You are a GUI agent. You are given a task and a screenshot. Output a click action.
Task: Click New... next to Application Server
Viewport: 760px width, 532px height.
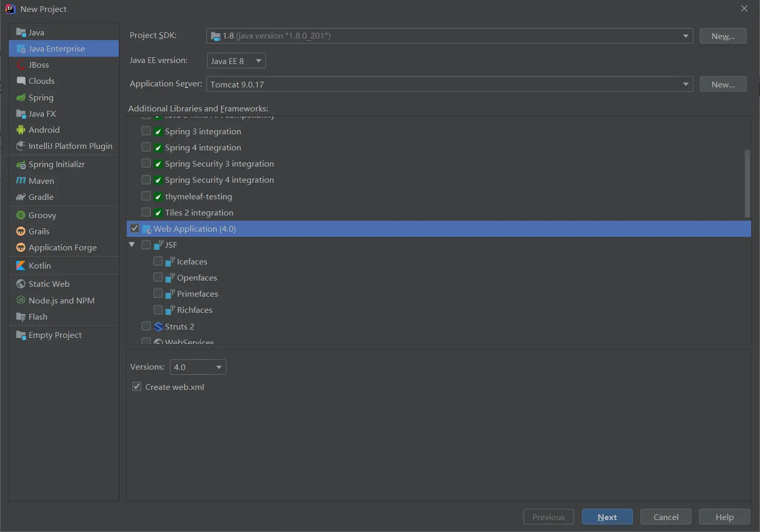coord(723,84)
